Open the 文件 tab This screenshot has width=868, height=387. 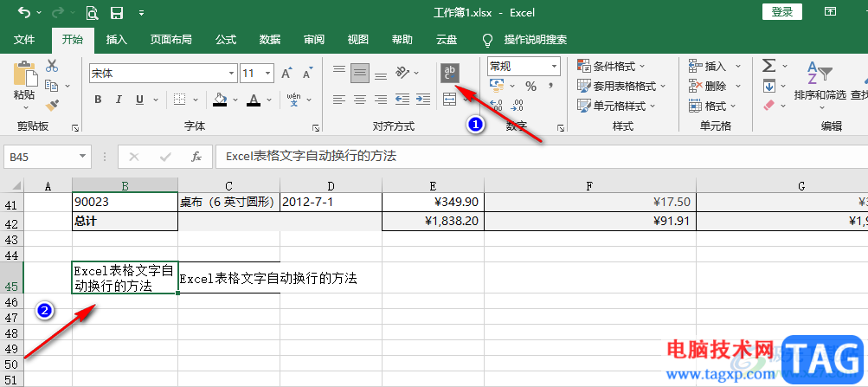pos(24,40)
